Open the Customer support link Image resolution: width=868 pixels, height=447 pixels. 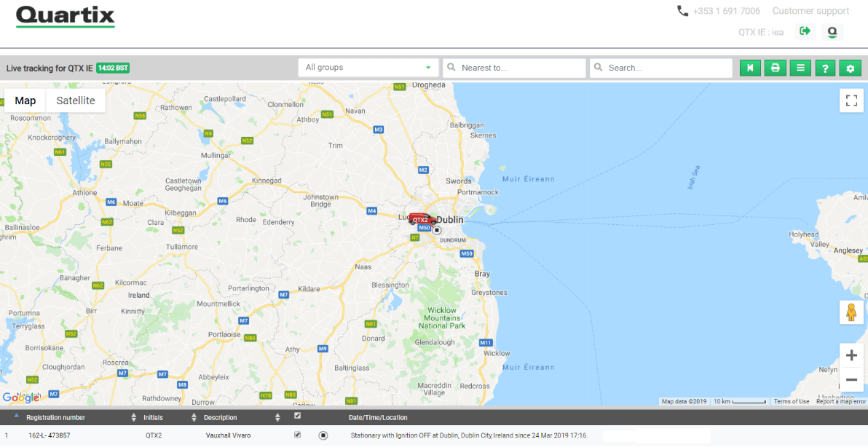(x=810, y=10)
